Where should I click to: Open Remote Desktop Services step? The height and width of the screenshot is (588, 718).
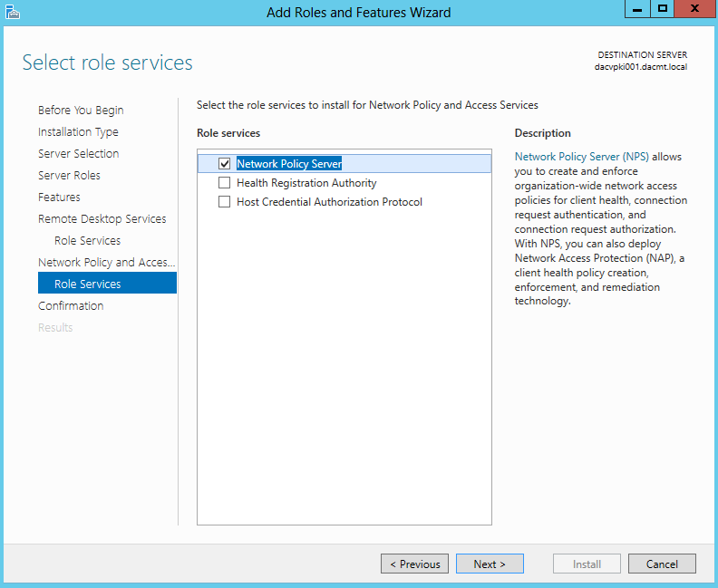[102, 218]
